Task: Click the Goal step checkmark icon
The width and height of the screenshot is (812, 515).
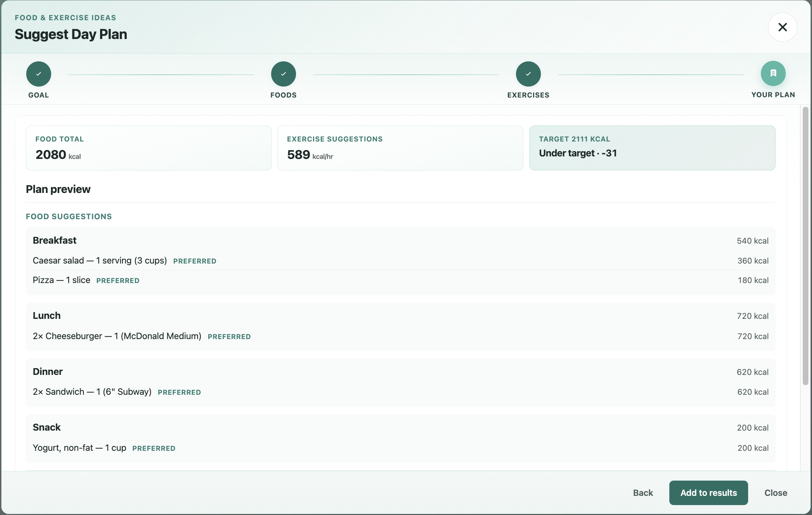Action: (39, 74)
